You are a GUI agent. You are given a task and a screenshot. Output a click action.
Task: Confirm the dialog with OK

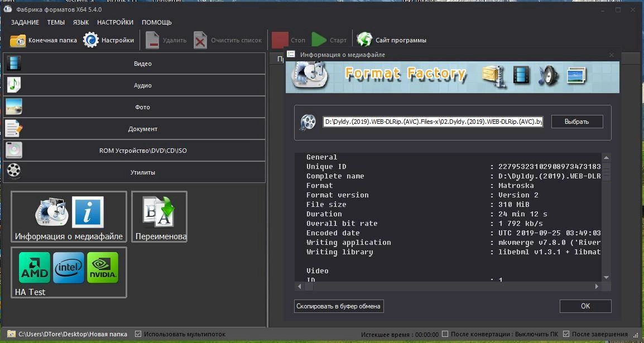pos(585,306)
